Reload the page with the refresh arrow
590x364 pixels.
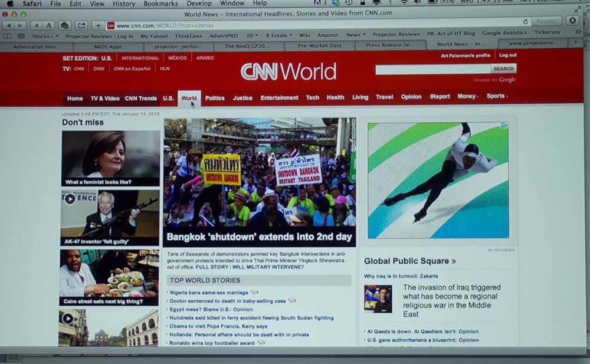pos(525,21)
